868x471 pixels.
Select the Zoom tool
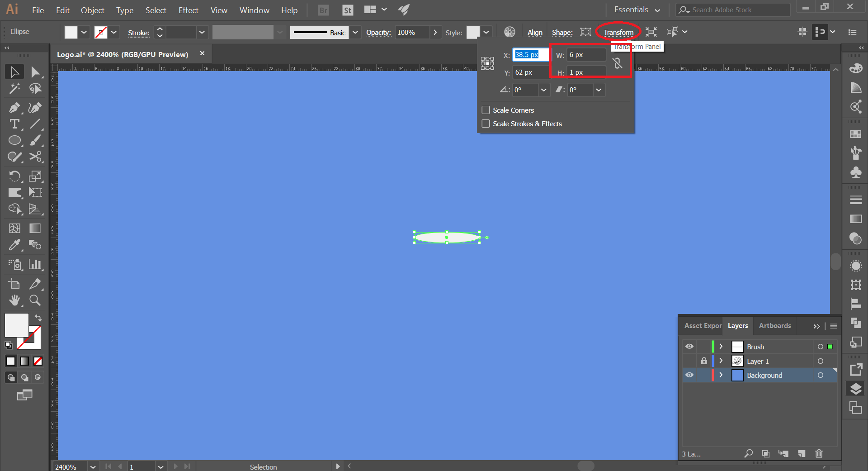[x=35, y=300]
